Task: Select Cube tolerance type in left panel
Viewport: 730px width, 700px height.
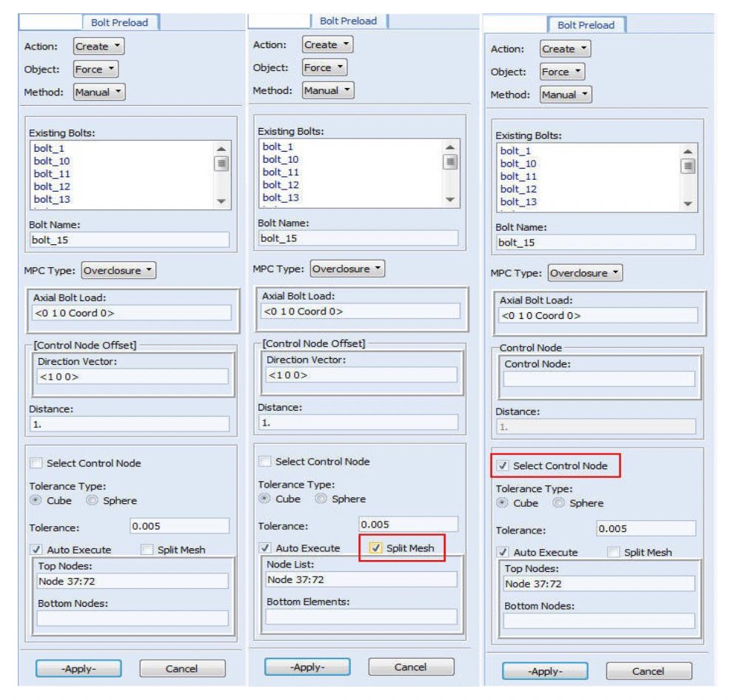Action: [36, 500]
